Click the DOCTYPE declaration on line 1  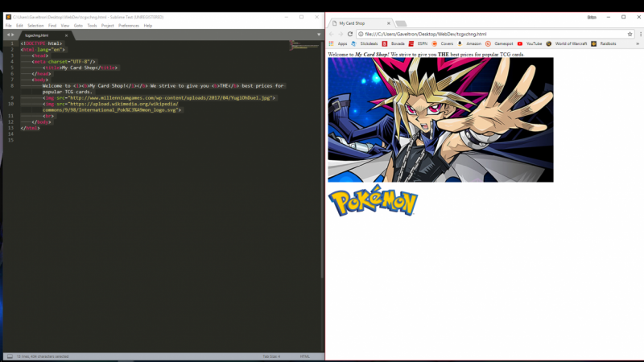point(42,43)
